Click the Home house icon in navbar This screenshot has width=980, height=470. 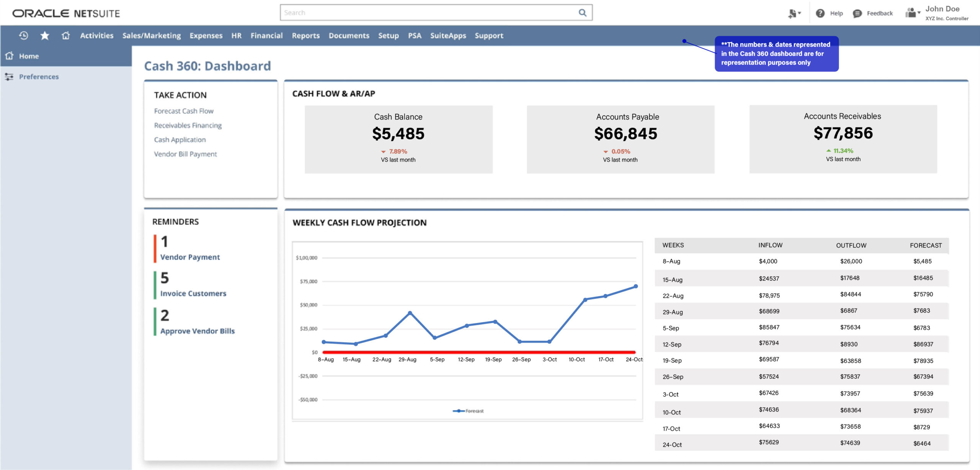(66, 36)
